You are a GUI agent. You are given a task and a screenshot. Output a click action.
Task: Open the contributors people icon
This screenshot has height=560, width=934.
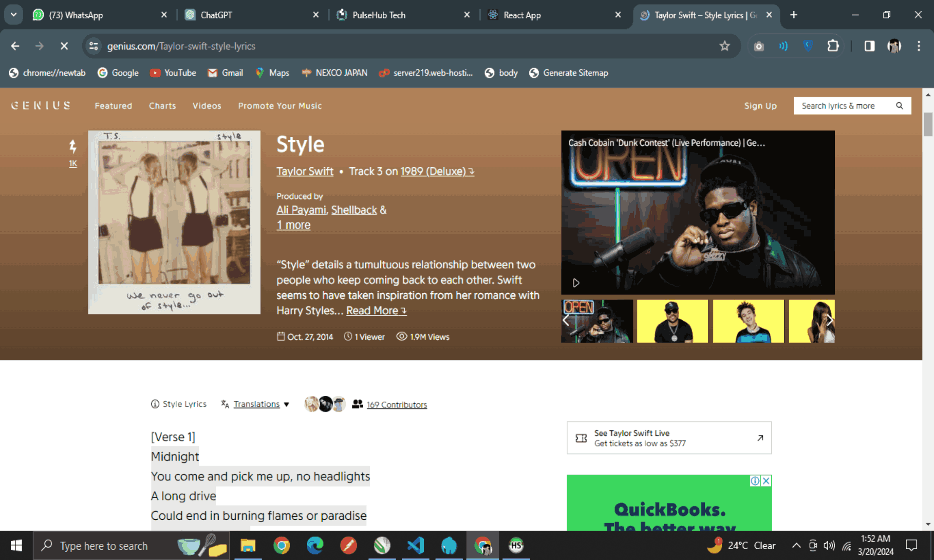pyautogui.click(x=357, y=404)
